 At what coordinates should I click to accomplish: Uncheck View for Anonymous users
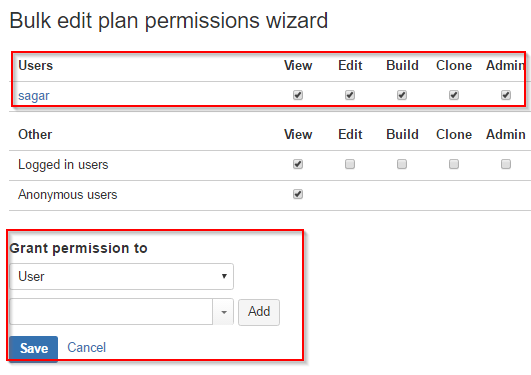tap(298, 194)
